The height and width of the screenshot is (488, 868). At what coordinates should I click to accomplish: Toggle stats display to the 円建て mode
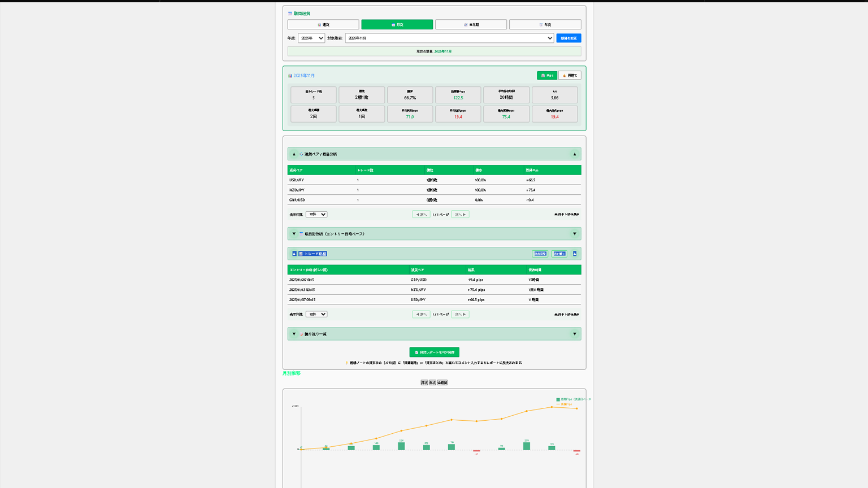pyautogui.click(x=570, y=75)
